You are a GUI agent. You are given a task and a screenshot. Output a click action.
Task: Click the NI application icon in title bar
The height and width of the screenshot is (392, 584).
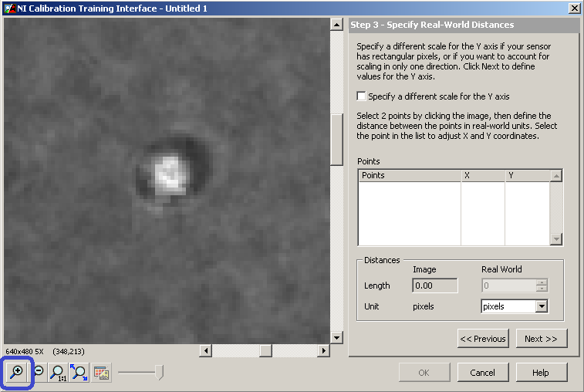coord(10,8)
